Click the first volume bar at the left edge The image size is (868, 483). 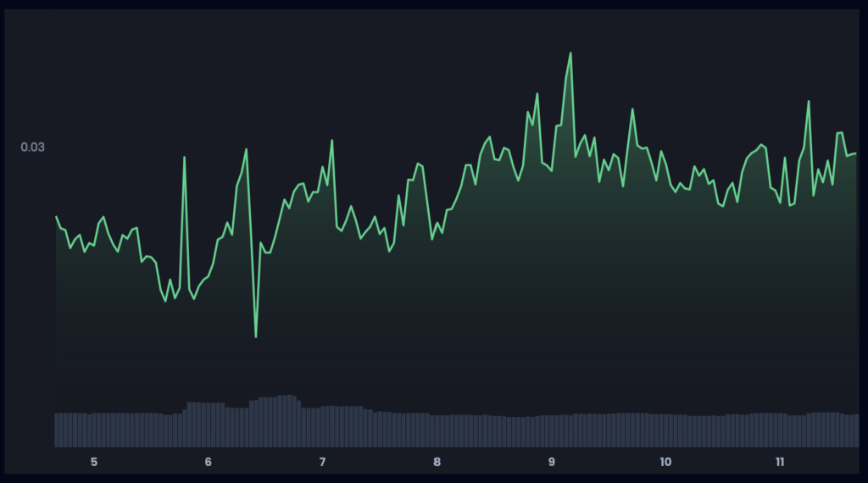58,430
